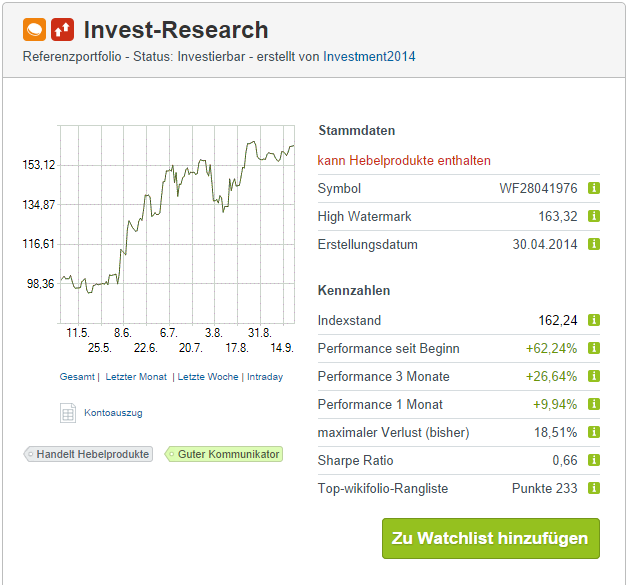Select Letzter Monat chart range

[x=136, y=377]
